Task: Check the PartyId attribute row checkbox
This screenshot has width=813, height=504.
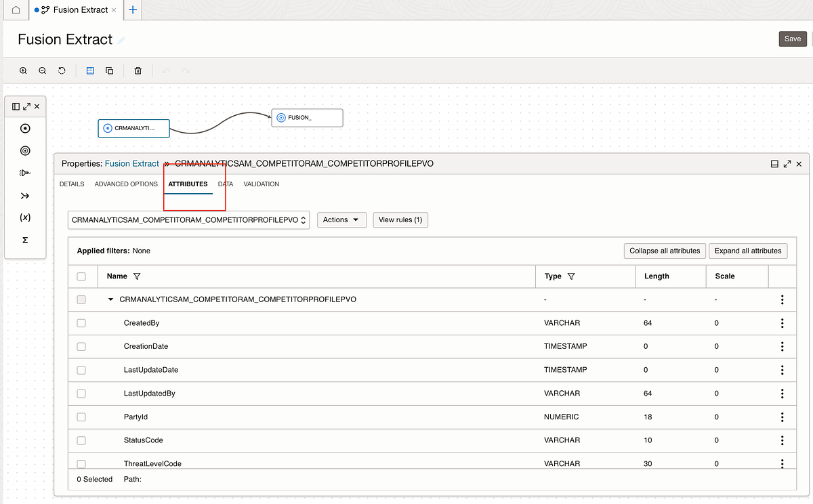Action: [x=81, y=417]
